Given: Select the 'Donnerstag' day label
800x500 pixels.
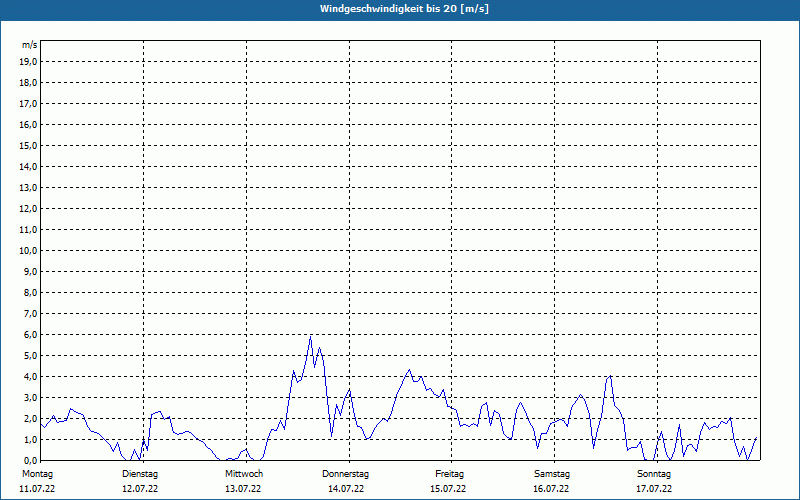Looking at the screenshot, I should pos(345,474).
